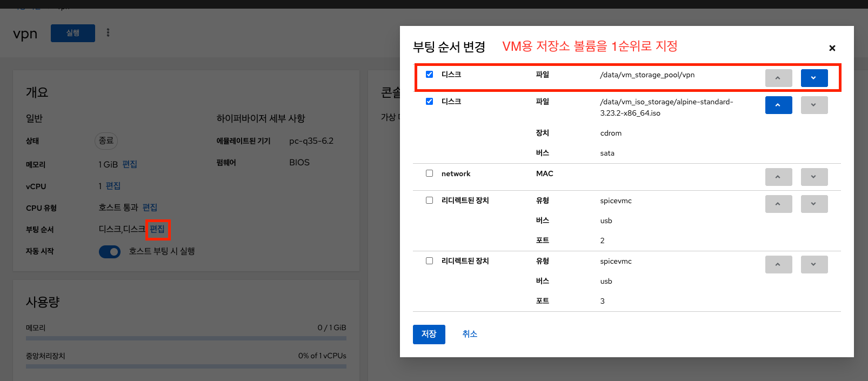The height and width of the screenshot is (381, 868).
Task: Uncheck the alpine ISO disk checkbox
Action: coord(429,102)
